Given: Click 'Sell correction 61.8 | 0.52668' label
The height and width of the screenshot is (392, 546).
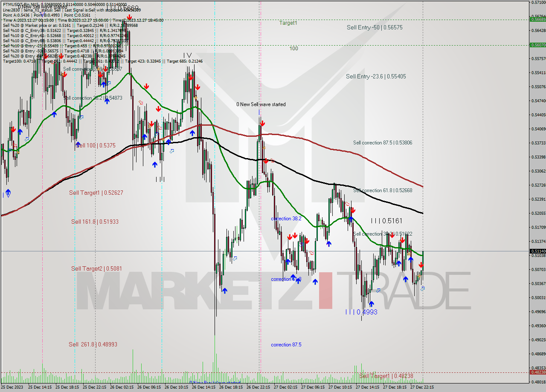Looking at the screenshot, I should pos(383,190).
